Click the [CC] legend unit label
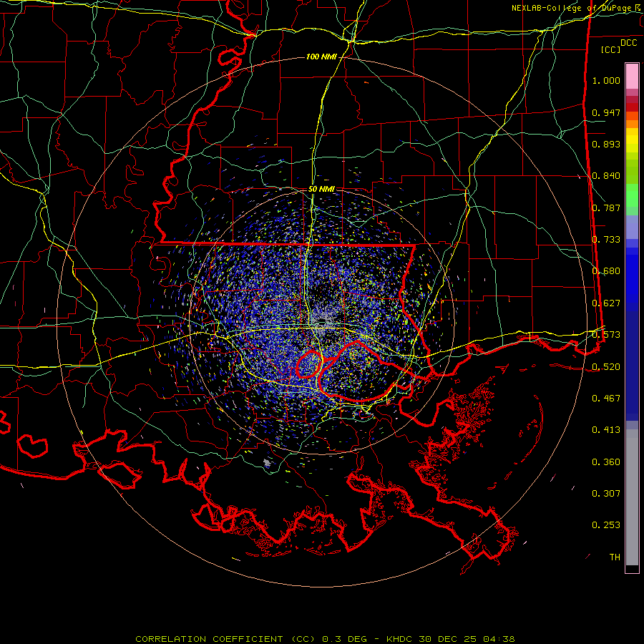The image size is (644, 644). pos(611,49)
